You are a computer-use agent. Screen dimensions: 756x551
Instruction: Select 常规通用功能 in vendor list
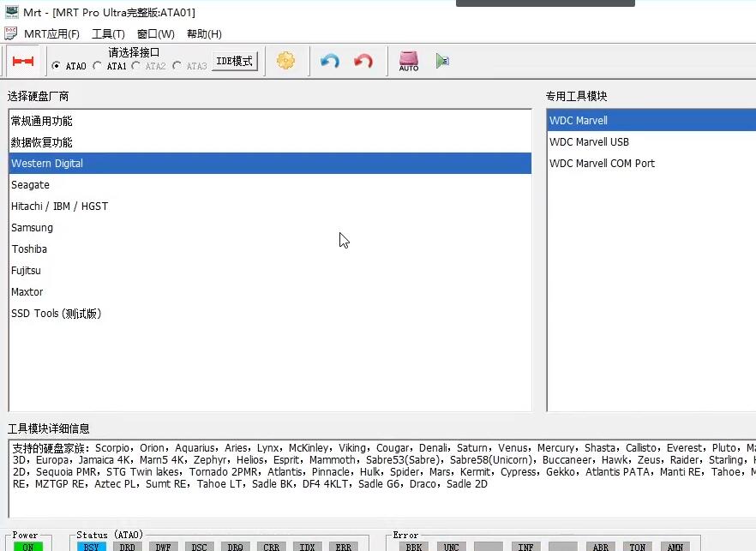(270, 121)
